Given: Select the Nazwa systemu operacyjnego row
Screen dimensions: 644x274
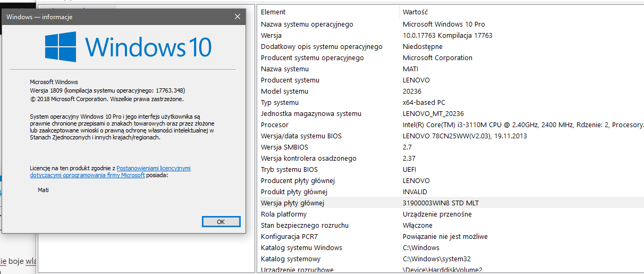Looking at the screenshot, I should point(451,24).
